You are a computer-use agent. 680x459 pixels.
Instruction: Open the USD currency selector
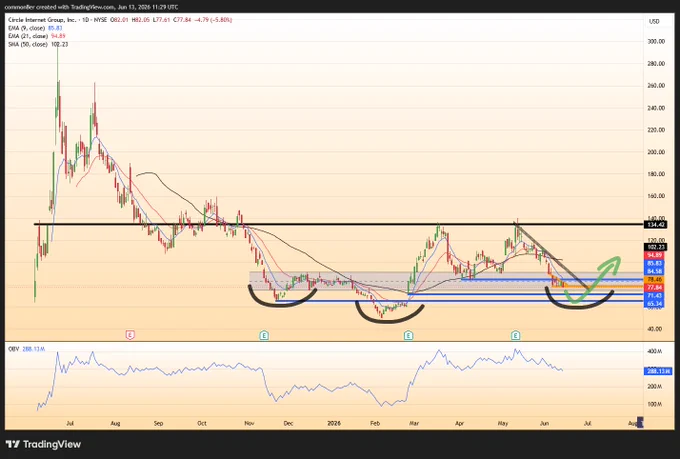[x=654, y=21]
